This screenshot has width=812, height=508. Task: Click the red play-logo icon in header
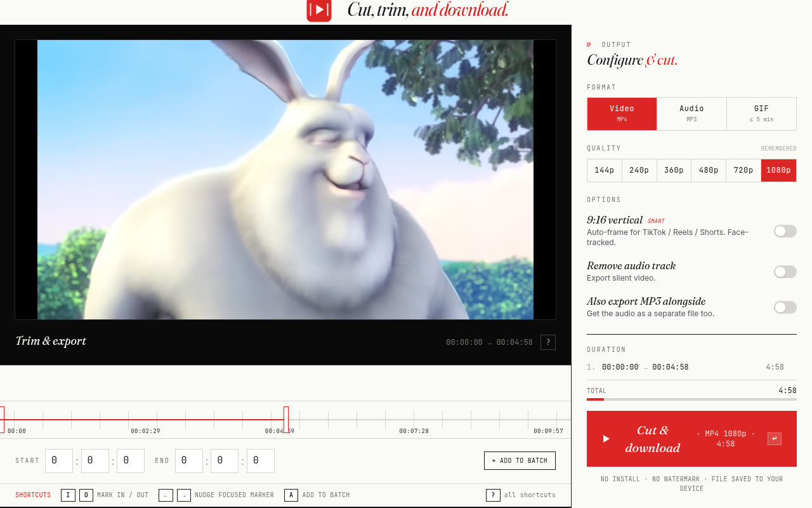[x=318, y=10]
